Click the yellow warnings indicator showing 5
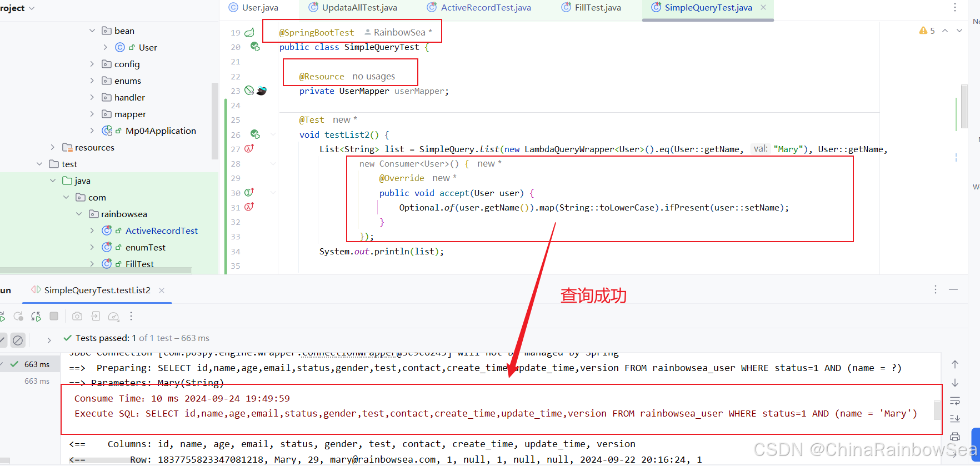The width and height of the screenshot is (980, 466). [927, 31]
